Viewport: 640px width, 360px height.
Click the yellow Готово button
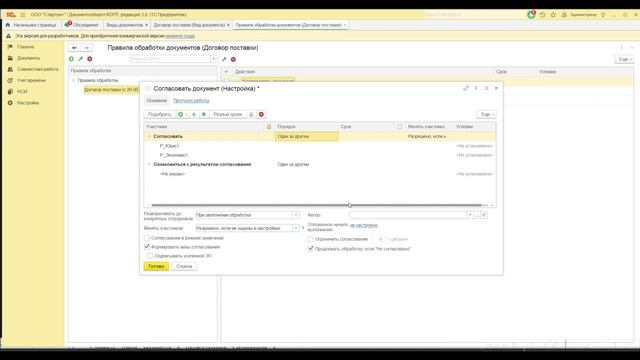(156, 267)
